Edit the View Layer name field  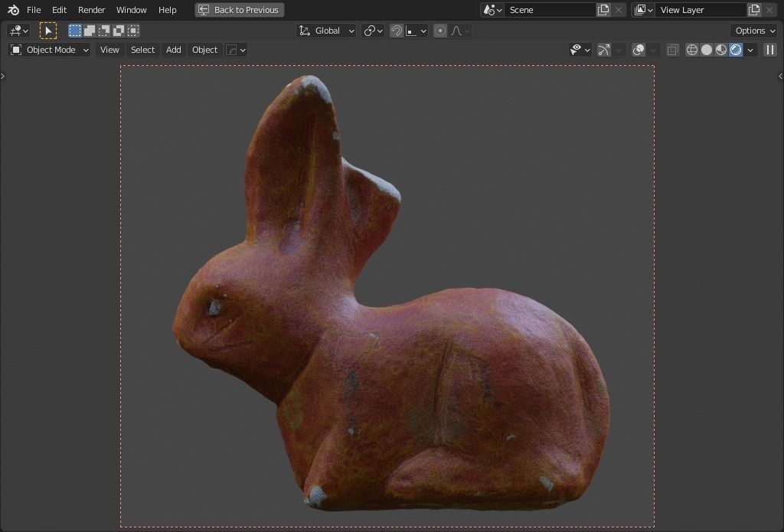pos(701,10)
